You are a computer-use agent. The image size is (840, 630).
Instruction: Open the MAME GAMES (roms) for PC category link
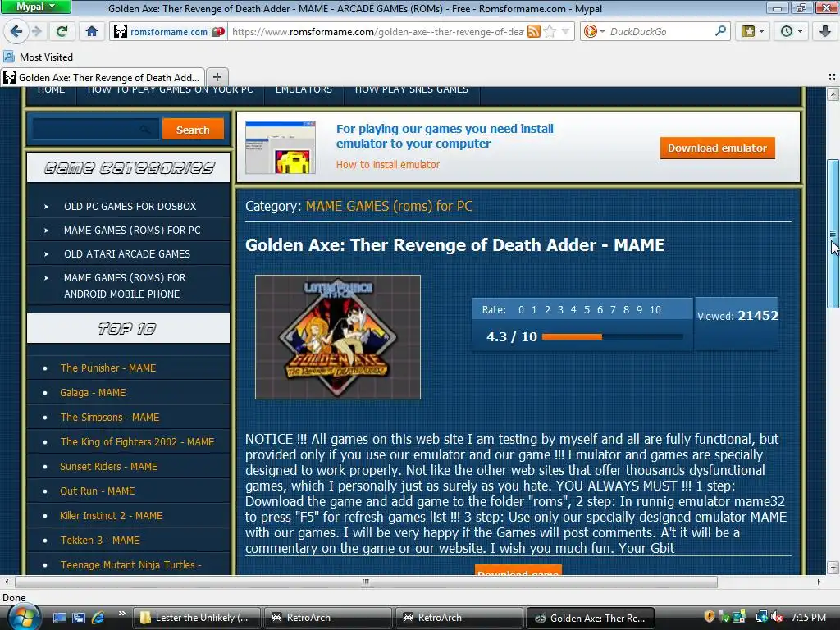pos(389,206)
